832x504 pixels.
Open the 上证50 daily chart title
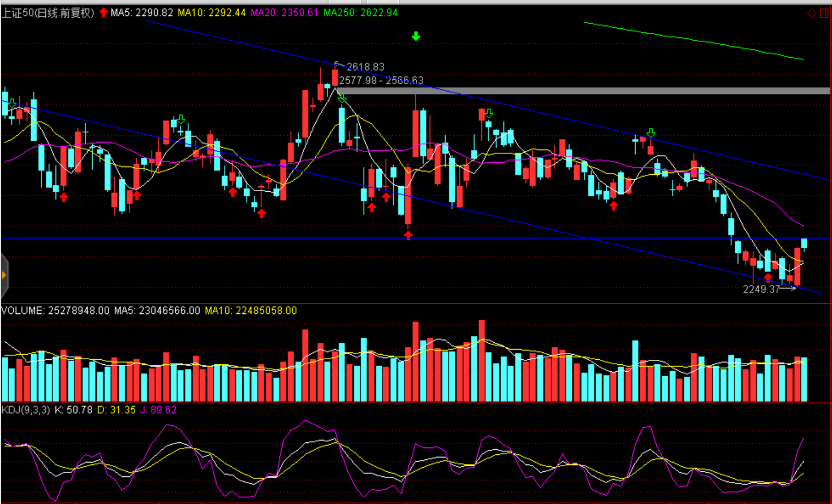pyautogui.click(x=48, y=12)
